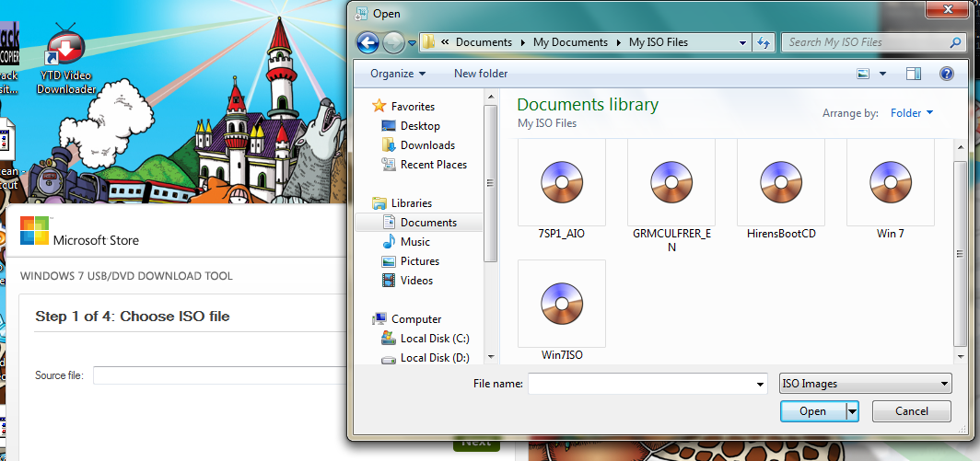Open Arrange by Folder dropdown
The width and height of the screenshot is (980, 461).
(911, 114)
